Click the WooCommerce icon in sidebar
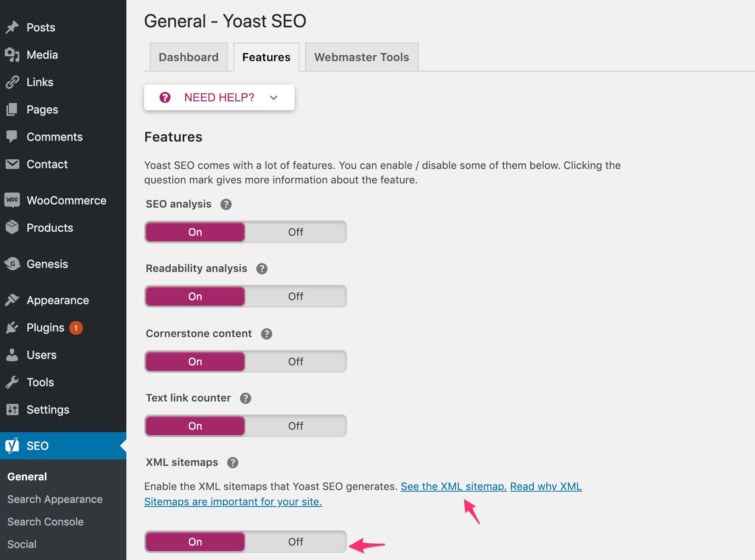The image size is (755, 560). click(12, 200)
